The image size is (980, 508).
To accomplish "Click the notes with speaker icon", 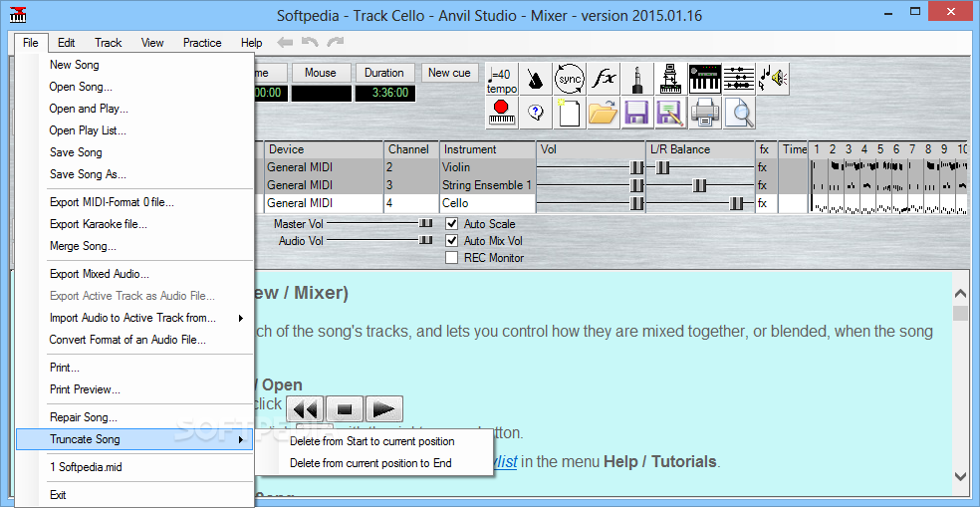I will [773, 79].
